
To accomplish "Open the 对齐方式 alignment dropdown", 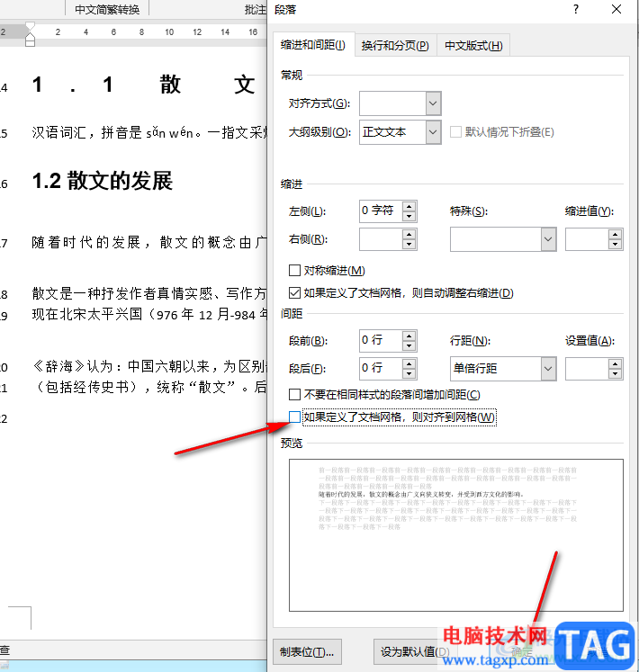I will (433, 103).
